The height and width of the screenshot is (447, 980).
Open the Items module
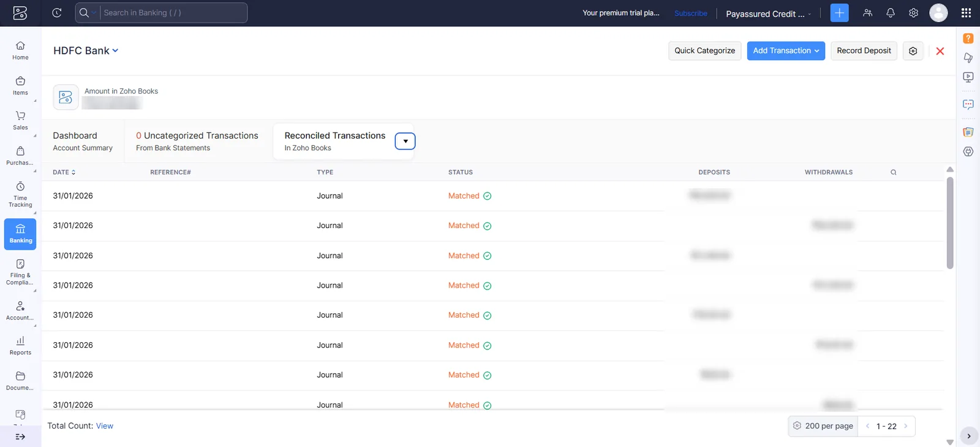(20, 86)
